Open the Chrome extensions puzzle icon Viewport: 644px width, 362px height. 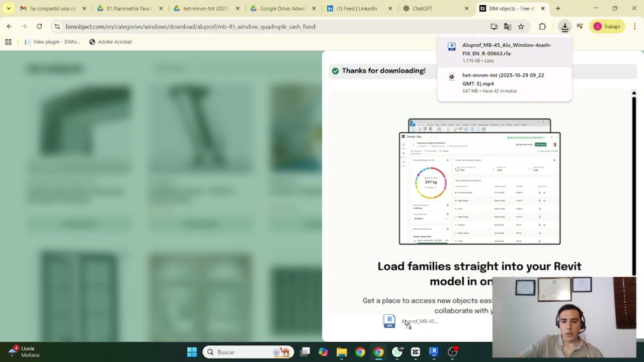click(542, 27)
